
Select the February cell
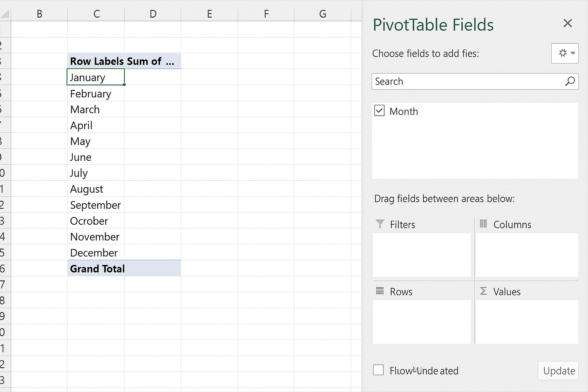pyautogui.click(x=96, y=93)
